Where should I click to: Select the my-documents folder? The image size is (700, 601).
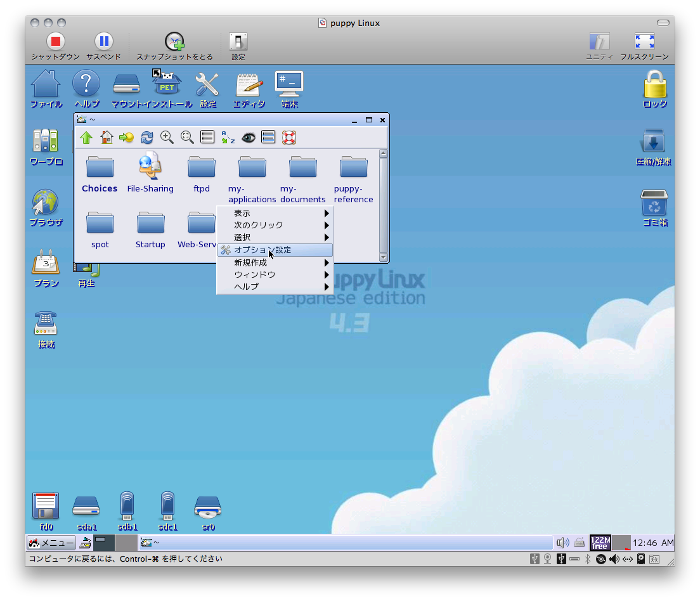(x=302, y=179)
